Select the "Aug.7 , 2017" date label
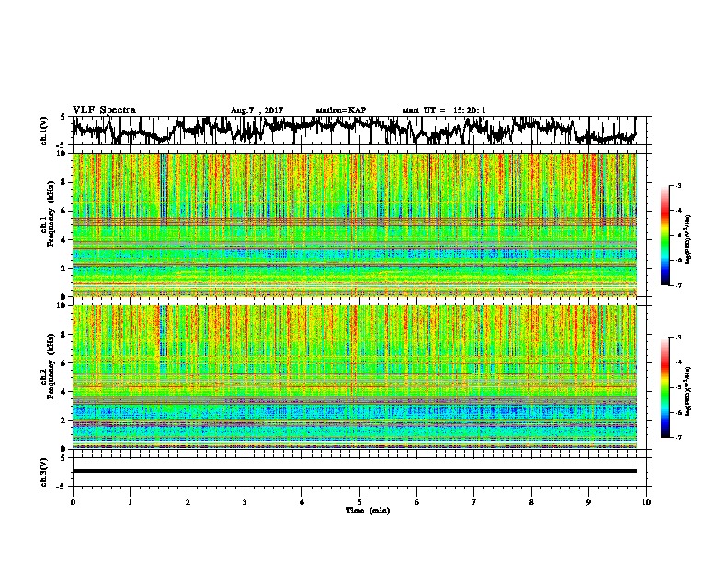 (256, 110)
